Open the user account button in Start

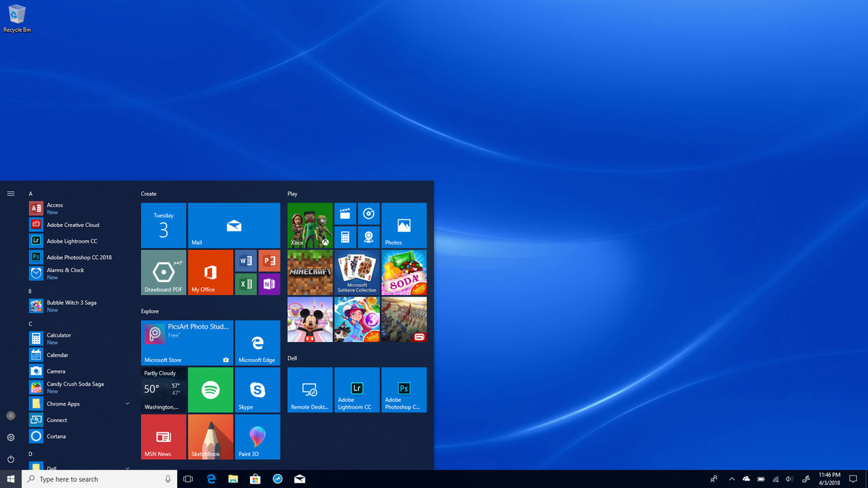pyautogui.click(x=10, y=415)
